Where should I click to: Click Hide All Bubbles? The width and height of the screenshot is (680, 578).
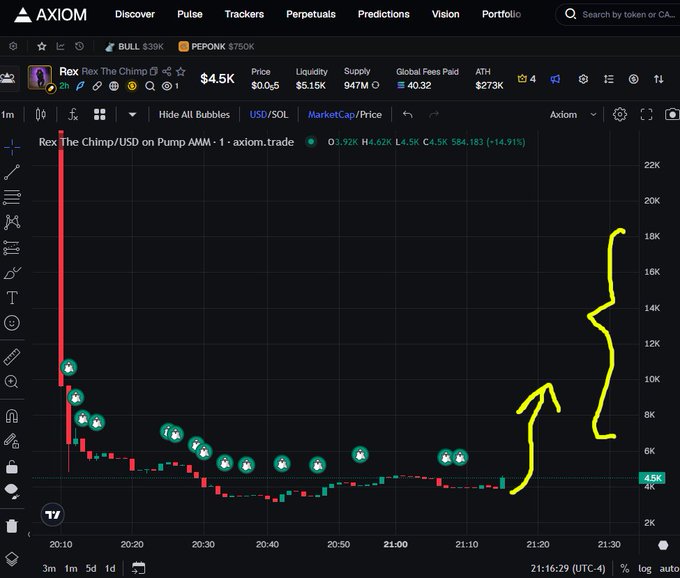pos(194,114)
